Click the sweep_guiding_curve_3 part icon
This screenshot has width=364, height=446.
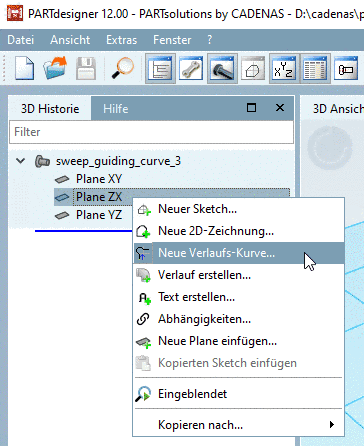pyautogui.click(x=43, y=161)
